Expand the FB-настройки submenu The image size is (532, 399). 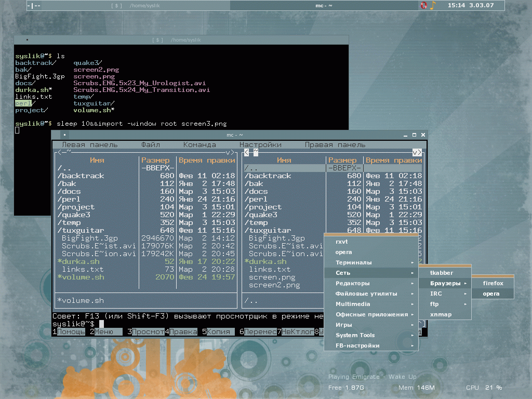371,345
